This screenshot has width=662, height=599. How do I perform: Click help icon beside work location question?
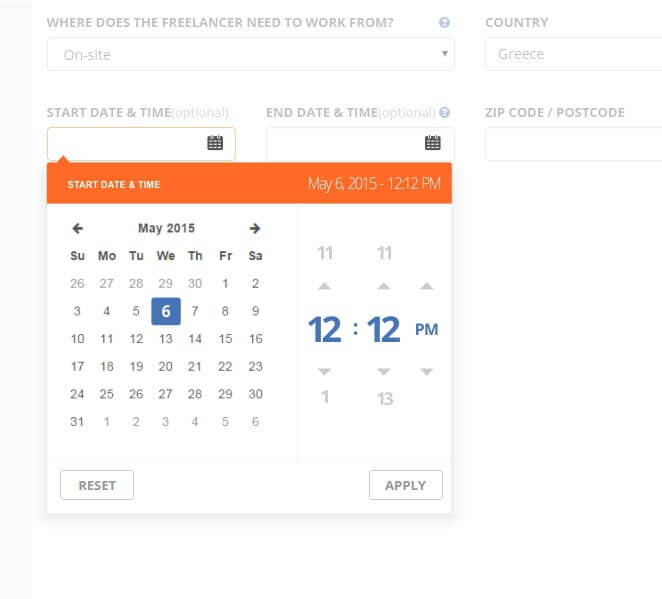tap(444, 22)
